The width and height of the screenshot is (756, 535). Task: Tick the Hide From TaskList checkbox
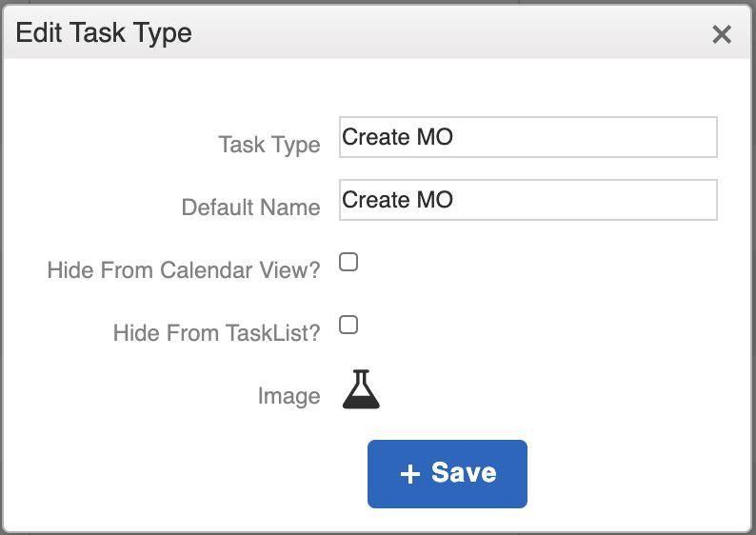[x=348, y=325]
